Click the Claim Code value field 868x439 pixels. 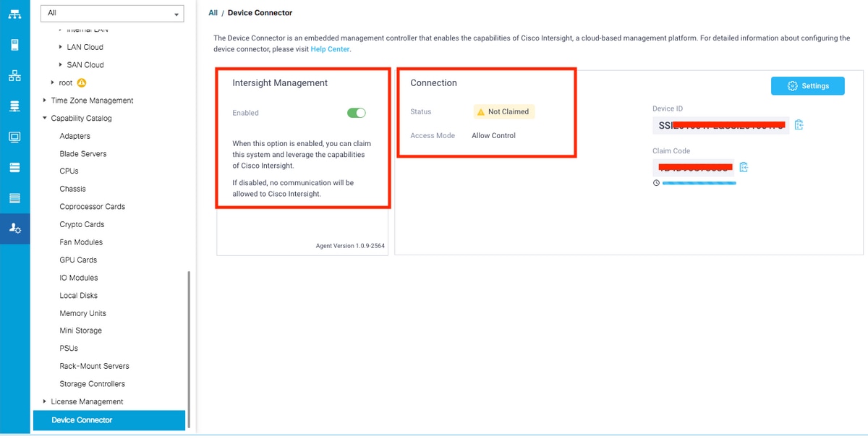point(693,168)
